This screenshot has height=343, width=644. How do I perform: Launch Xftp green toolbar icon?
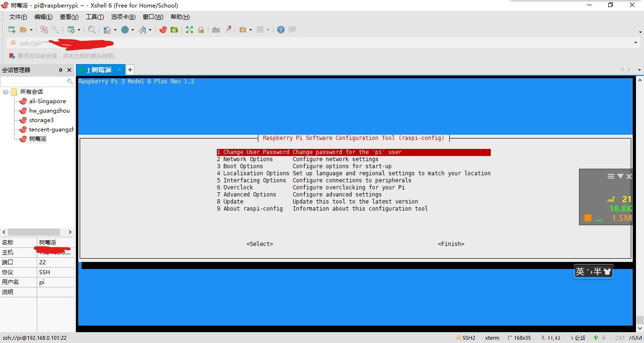[x=174, y=30]
